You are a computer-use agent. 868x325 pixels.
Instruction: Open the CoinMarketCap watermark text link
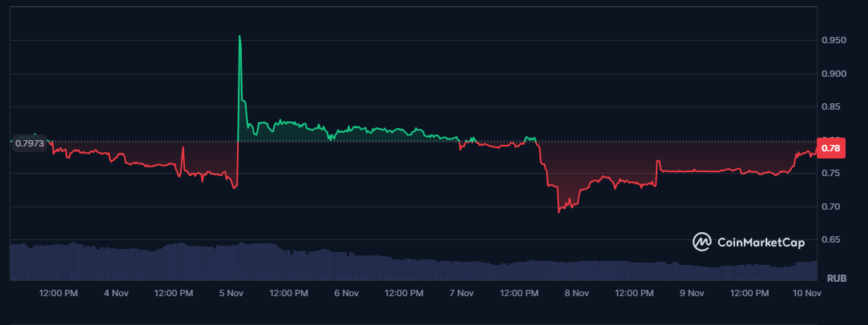pyautogui.click(x=761, y=241)
